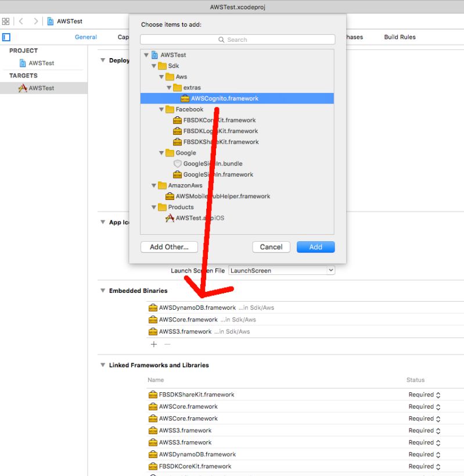Change Required status for FBSDKCoreKit.framework

pos(425,466)
